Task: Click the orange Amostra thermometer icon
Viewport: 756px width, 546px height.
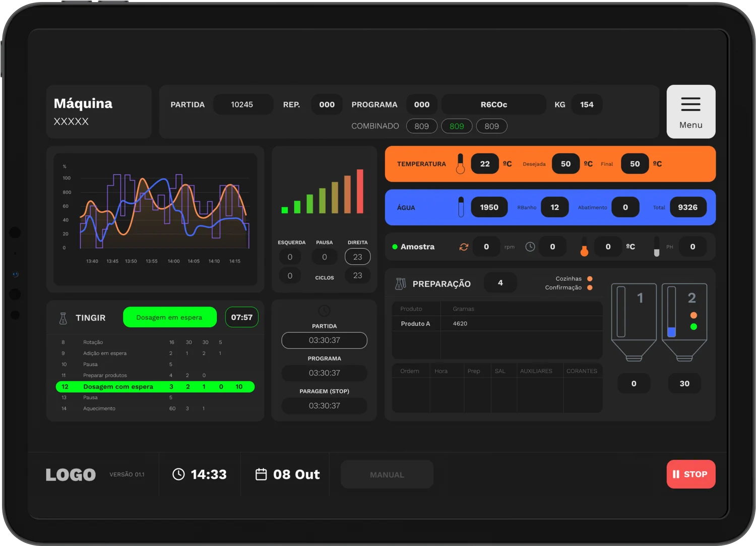Action: [584, 247]
